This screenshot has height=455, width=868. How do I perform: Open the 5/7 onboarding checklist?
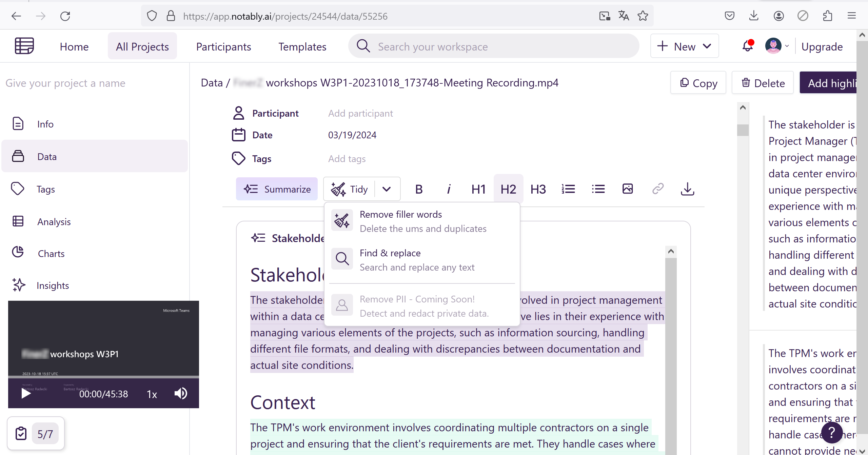click(x=36, y=433)
